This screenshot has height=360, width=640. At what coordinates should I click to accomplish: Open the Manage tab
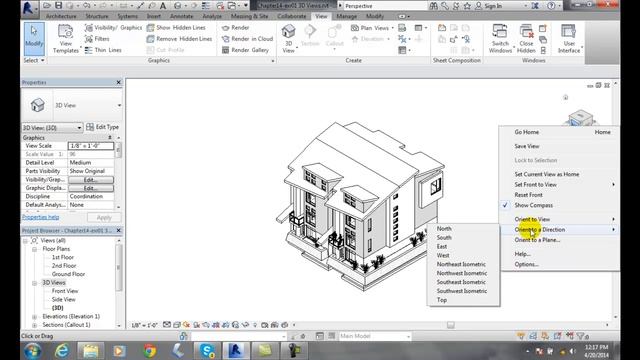coord(347,16)
